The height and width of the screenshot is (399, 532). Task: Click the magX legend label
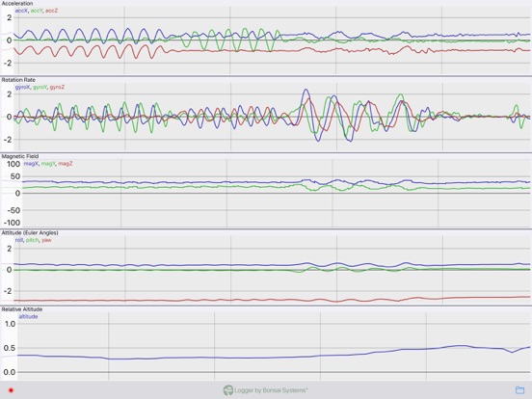(x=31, y=164)
